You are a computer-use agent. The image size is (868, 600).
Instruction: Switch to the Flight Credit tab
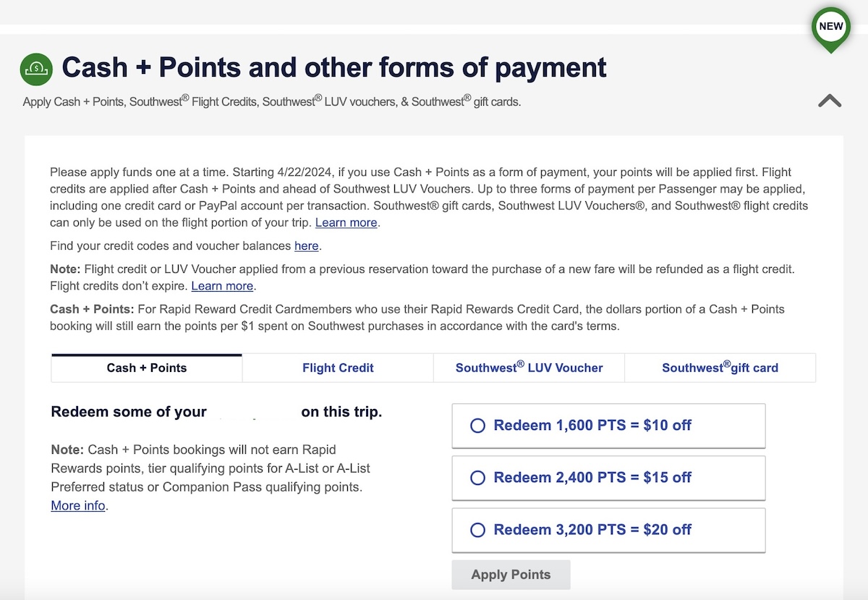[x=338, y=368]
